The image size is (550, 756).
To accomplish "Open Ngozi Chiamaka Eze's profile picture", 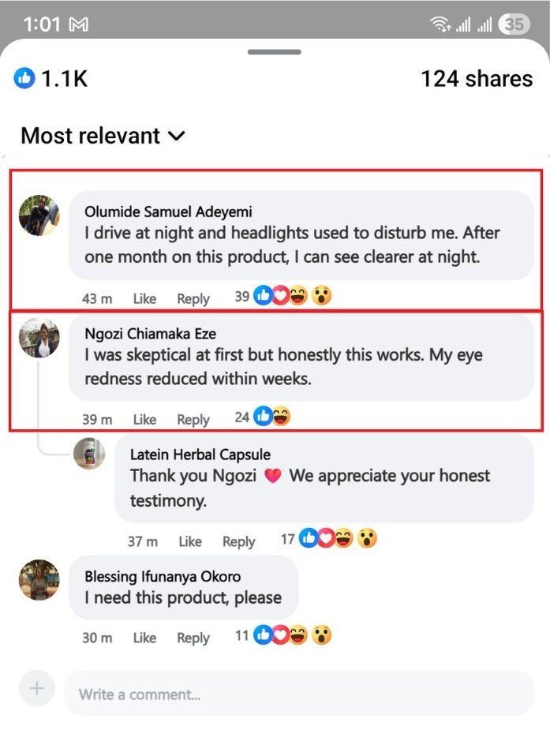I will pos(39,338).
